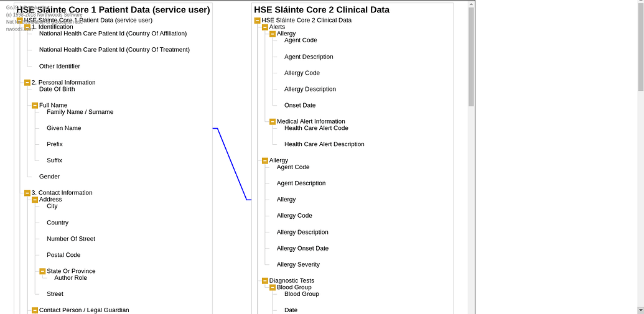Collapse the Diagnostic Tests node
The width and height of the screenshot is (644, 314).
tap(265, 281)
